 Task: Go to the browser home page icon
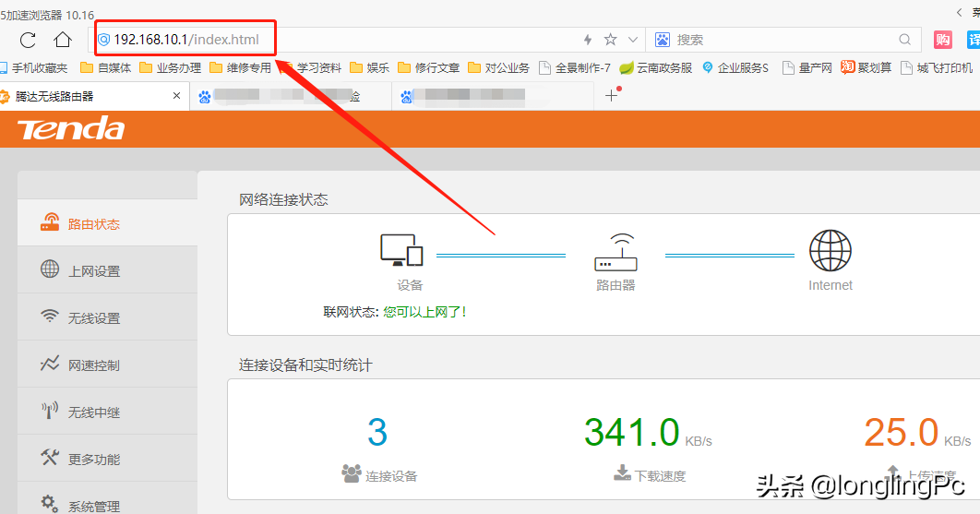tap(63, 40)
